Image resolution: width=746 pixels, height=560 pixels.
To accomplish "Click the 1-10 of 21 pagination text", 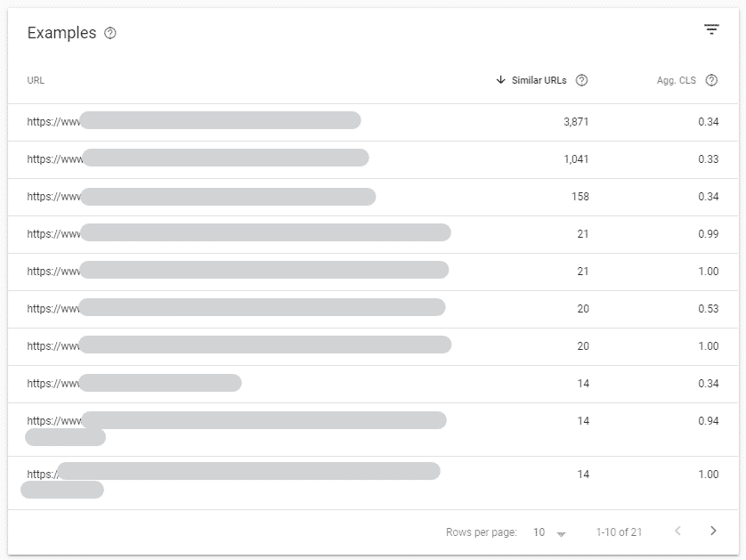I will [619, 532].
